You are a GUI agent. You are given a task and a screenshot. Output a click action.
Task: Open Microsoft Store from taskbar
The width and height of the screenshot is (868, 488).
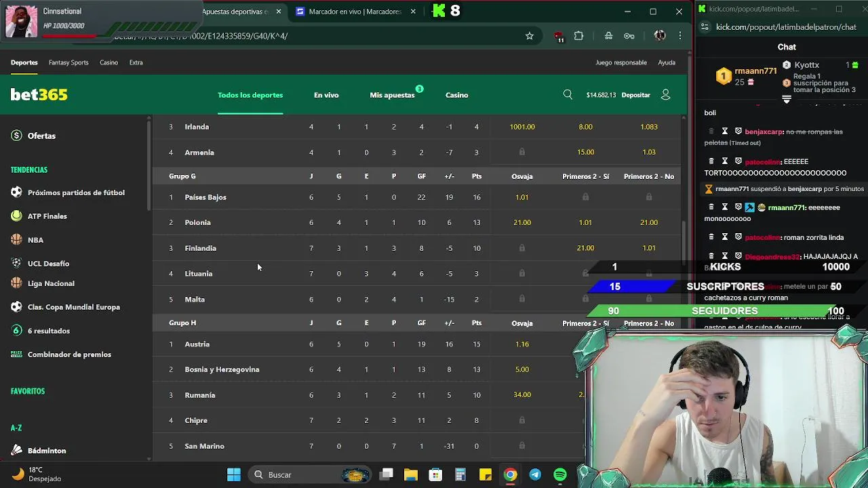(435, 474)
